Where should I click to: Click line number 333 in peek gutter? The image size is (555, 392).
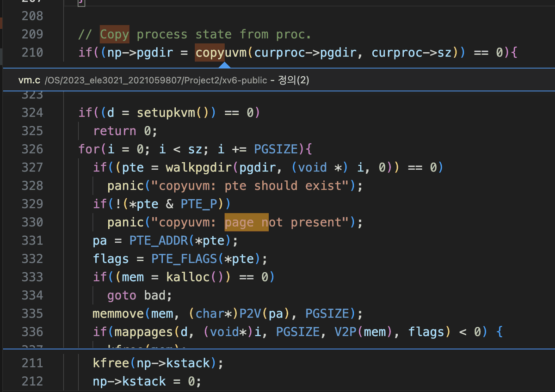(32, 277)
